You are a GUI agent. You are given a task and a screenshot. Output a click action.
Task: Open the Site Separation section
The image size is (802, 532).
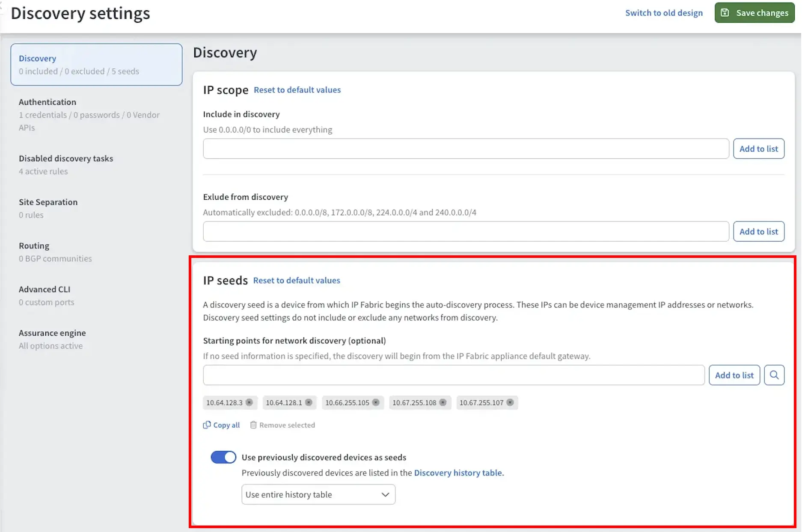point(48,202)
